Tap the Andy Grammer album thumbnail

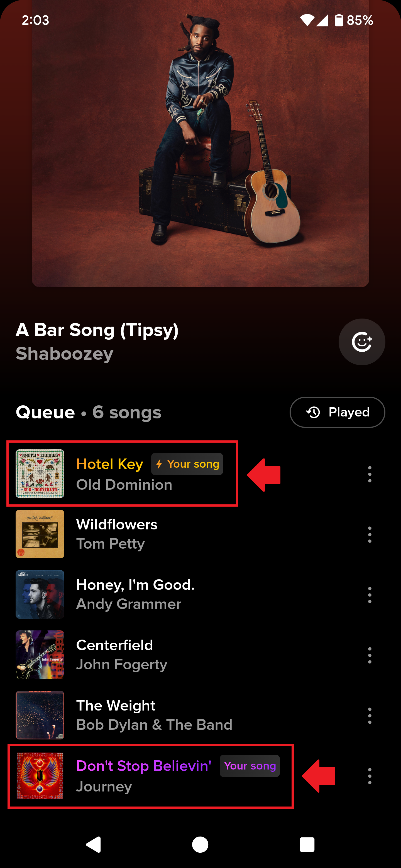pos(40,595)
